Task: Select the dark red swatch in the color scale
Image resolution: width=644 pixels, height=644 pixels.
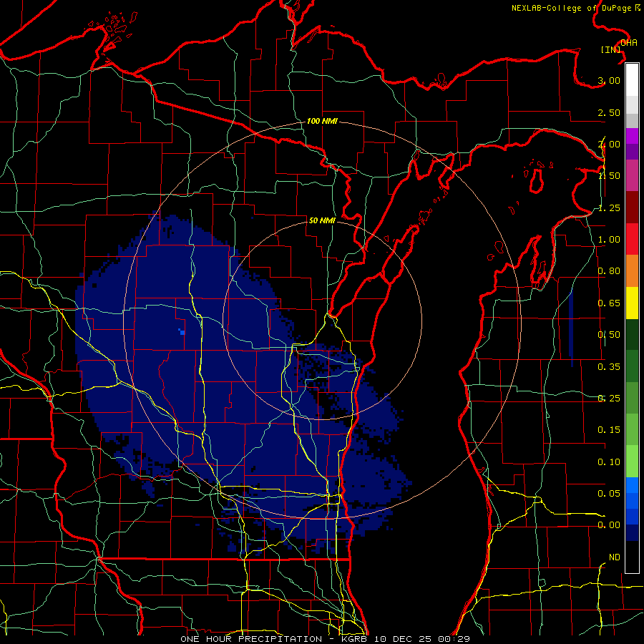Action: pos(632,208)
